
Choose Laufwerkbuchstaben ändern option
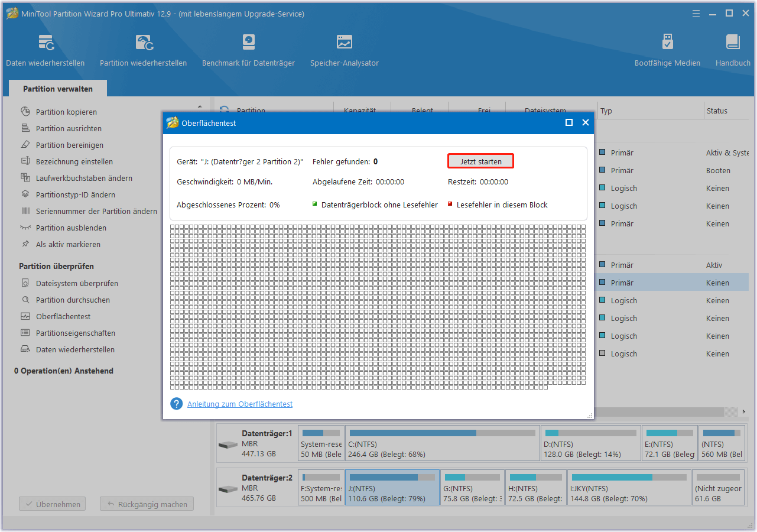click(84, 178)
